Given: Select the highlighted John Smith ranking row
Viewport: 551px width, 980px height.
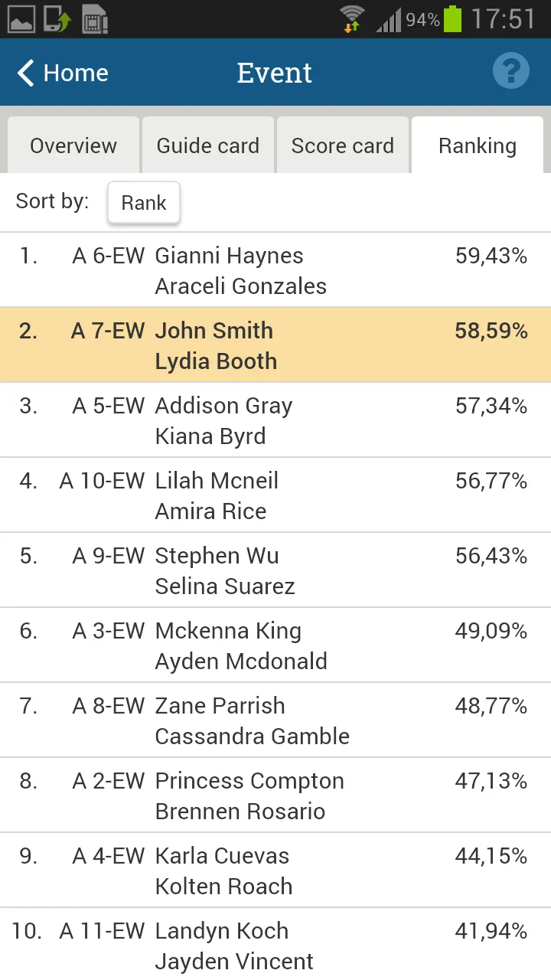Looking at the screenshot, I should coord(275,345).
